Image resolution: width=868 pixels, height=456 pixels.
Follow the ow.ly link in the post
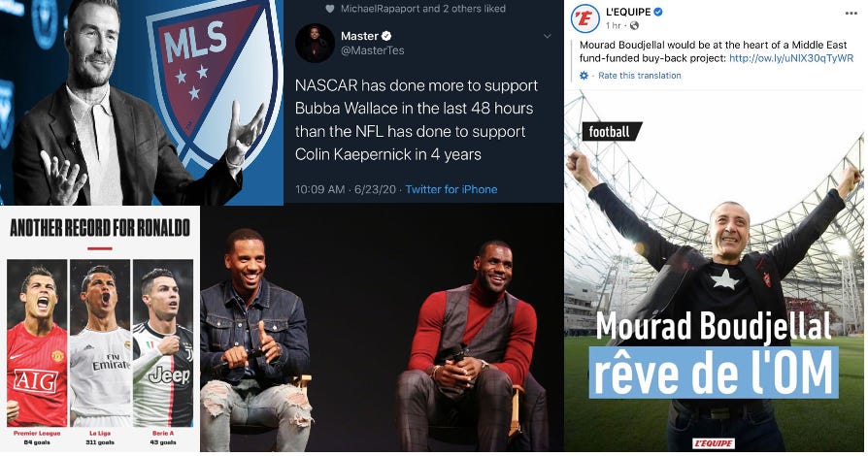click(x=791, y=58)
